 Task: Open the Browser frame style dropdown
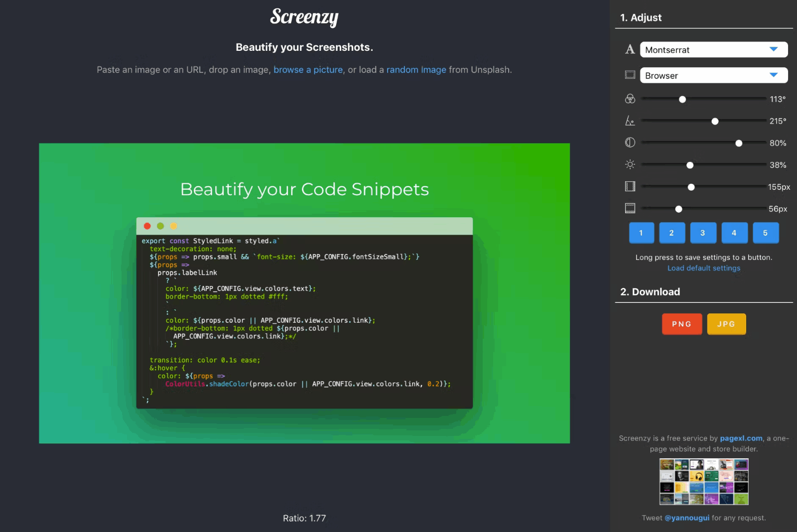[713, 75]
